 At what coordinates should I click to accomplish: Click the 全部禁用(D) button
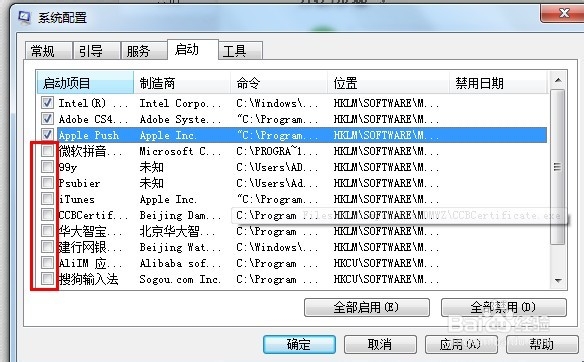(x=504, y=307)
